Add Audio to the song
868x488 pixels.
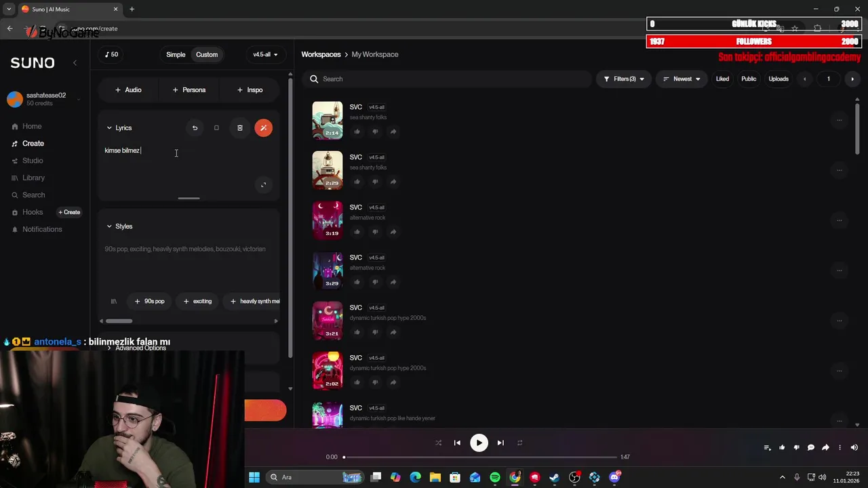pyautogui.click(x=128, y=89)
